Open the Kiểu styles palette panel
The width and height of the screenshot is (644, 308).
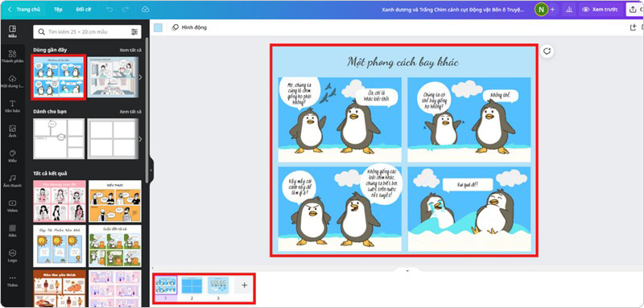tap(12, 156)
